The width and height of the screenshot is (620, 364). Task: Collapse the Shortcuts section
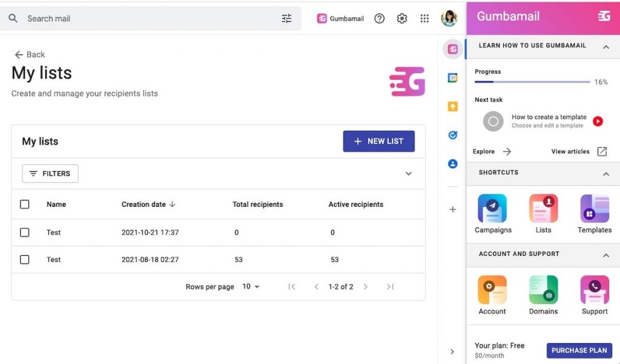tap(606, 174)
